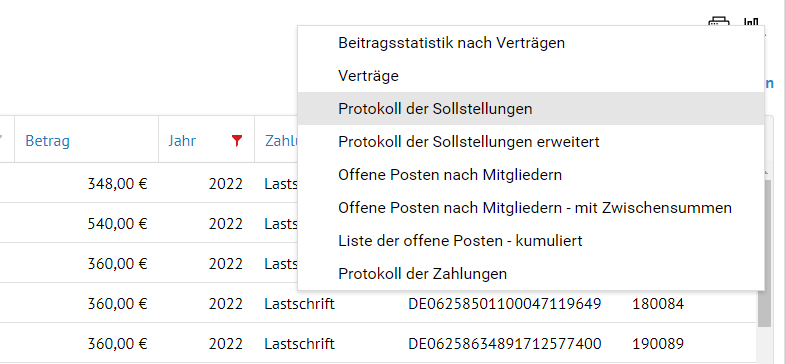
Task: Choose 'Protokoll der Sollstellungen' entry
Action: (435, 108)
